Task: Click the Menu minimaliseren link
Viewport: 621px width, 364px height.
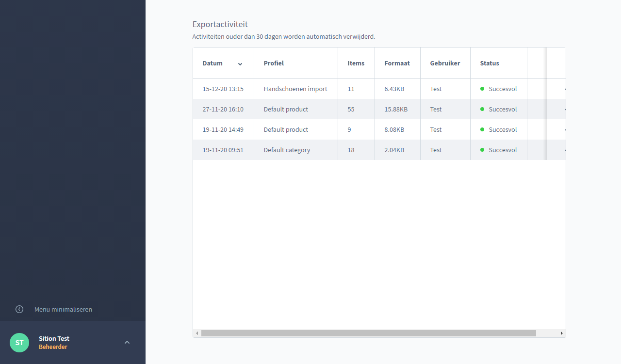Action: point(63,309)
